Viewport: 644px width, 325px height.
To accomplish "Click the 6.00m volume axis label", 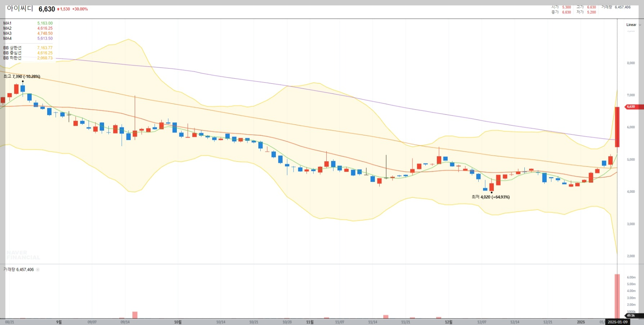I will (x=631, y=277).
